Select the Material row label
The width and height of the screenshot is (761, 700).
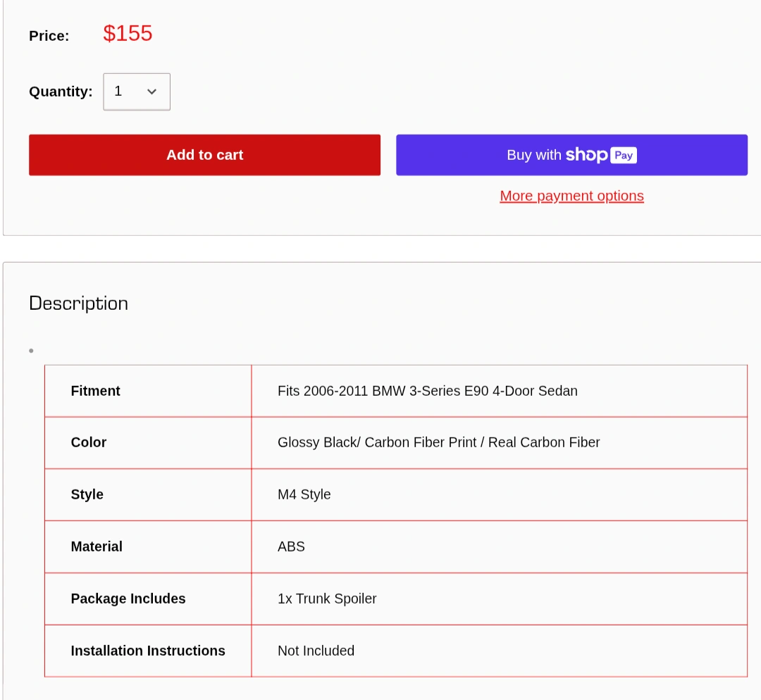click(97, 546)
